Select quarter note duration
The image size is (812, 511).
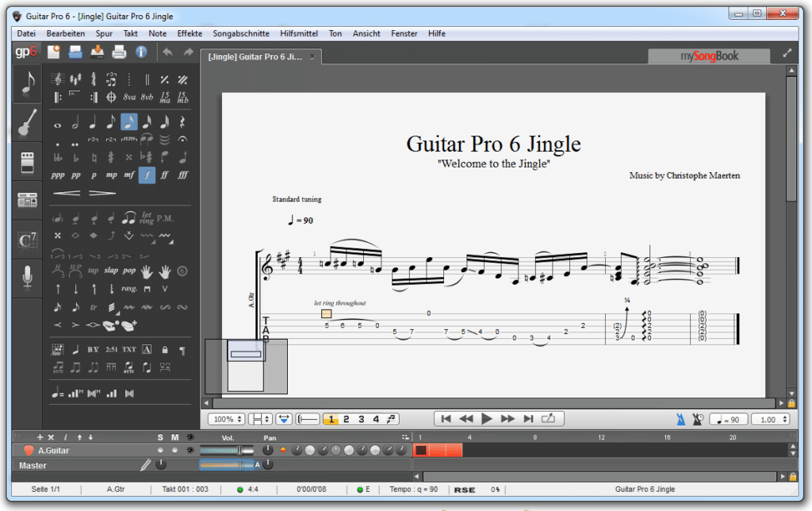94,122
